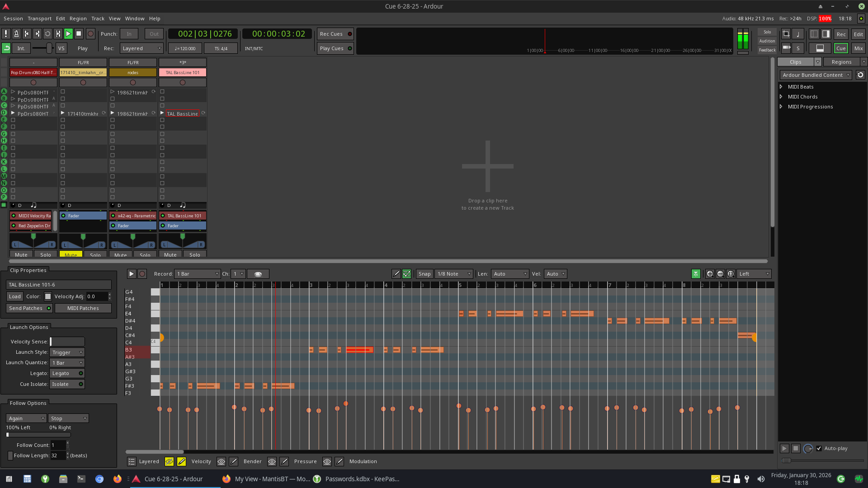
Task: Toggle the metronome click icon
Action: [x=16, y=34]
